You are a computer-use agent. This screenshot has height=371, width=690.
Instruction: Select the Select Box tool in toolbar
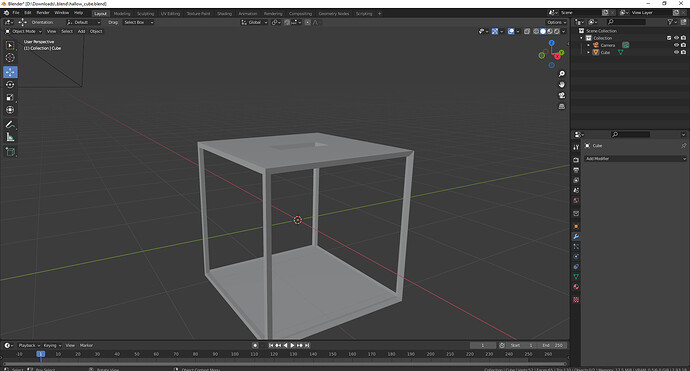10,45
